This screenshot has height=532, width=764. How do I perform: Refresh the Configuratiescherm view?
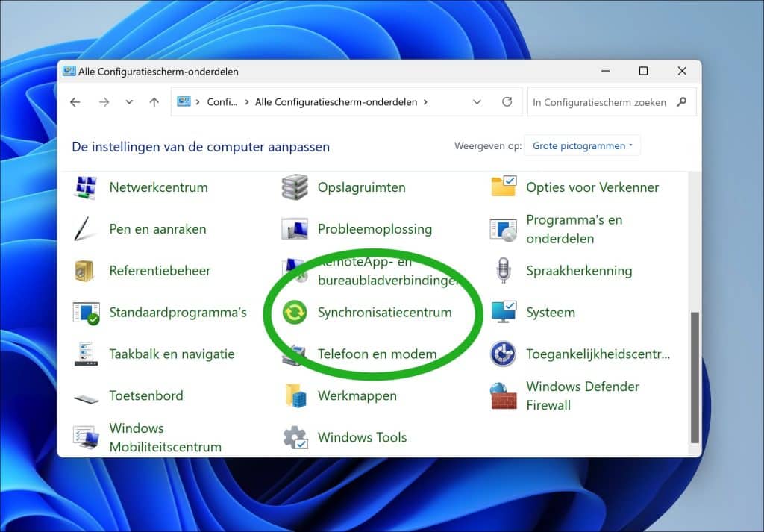pyautogui.click(x=507, y=101)
